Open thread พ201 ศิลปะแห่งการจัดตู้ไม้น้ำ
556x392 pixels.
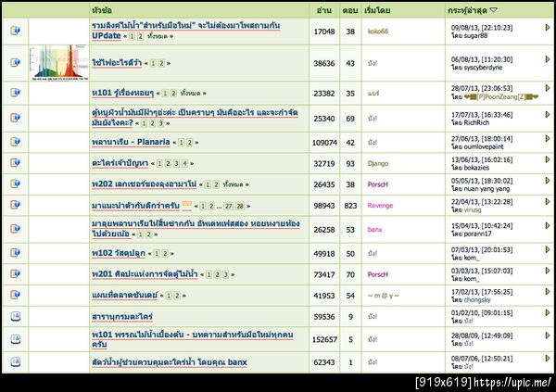click(x=145, y=274)
